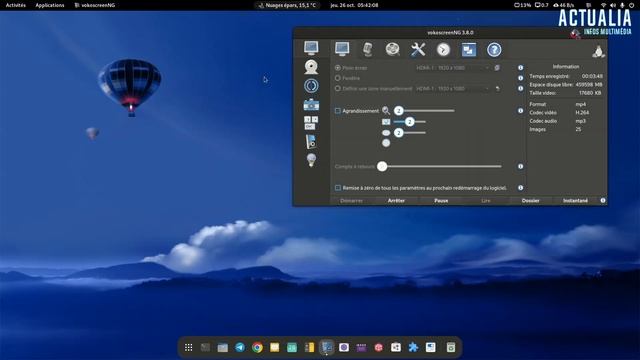The width and height of the screenshot is (640, 360).
Task: Open the wrench and screwdriver settings tab
Action: point(418,49)
